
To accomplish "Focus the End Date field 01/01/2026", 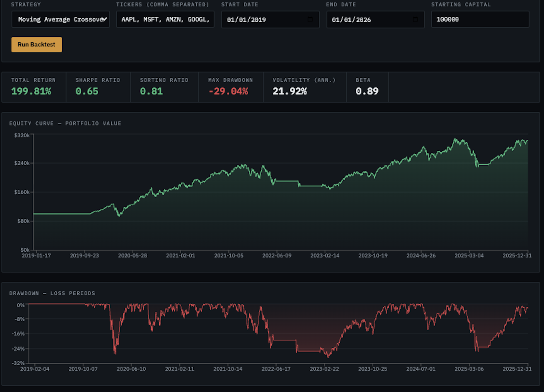I will coord(375,19).
